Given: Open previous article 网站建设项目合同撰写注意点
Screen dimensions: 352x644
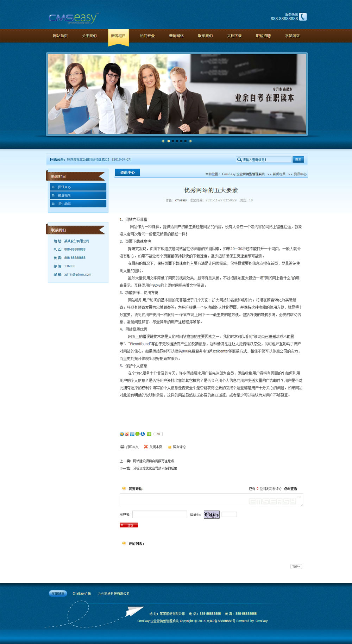Looking at the screenshot, I should pyautogui.click(x=153, y=461).
